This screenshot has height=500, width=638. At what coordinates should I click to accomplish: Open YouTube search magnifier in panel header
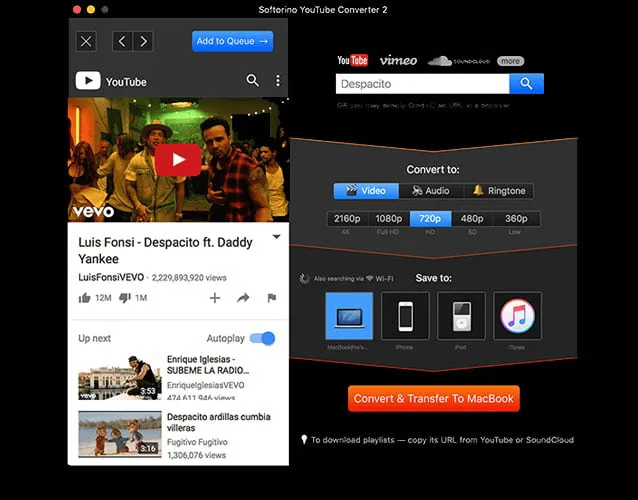click(253, 80)
